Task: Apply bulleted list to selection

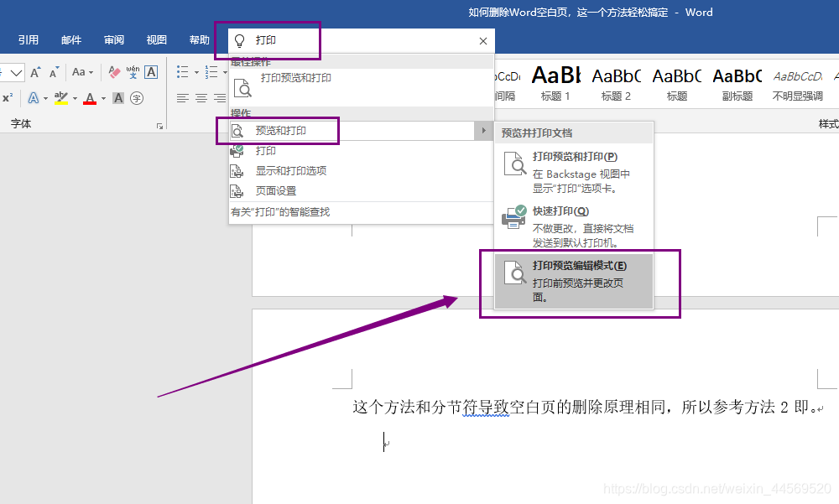Action: pyautogui.click(x=182, y=71)
